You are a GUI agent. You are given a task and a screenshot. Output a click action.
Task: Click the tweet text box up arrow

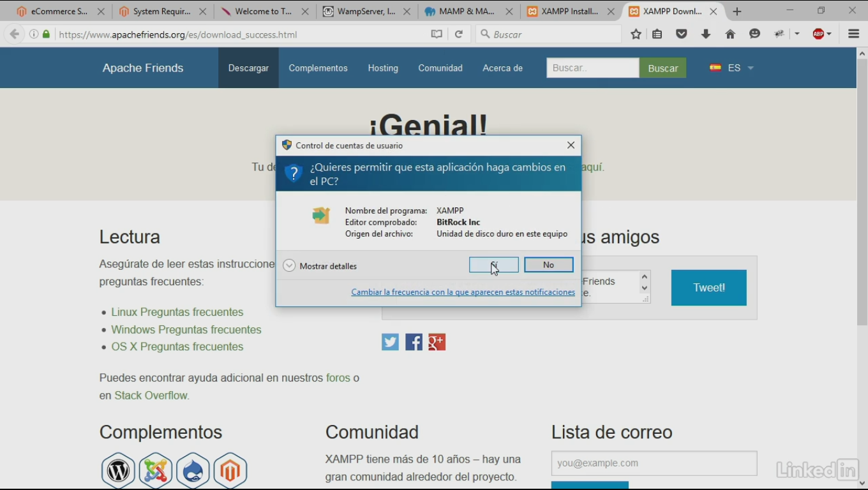point(645,277)
